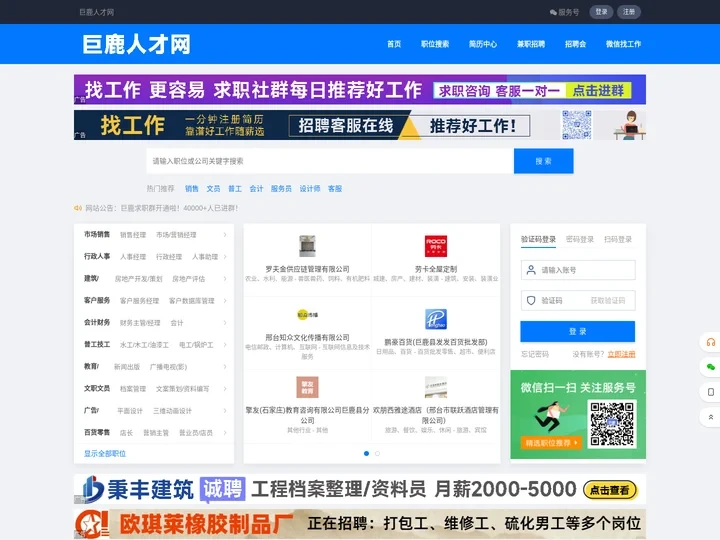This screenshot has height=540, width=720.
Task: Click the 罗天金供应链管理有限公司 company logo
Action: 307,246
